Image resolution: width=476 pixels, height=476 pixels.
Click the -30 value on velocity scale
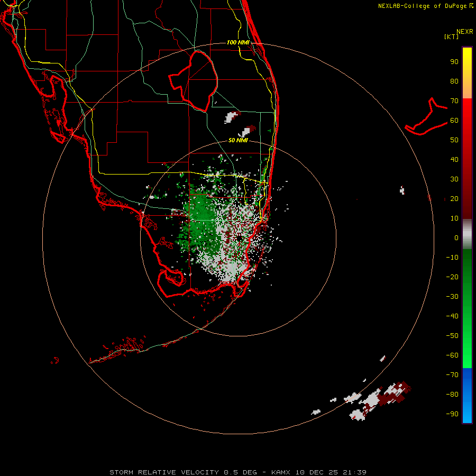(452, 297)
